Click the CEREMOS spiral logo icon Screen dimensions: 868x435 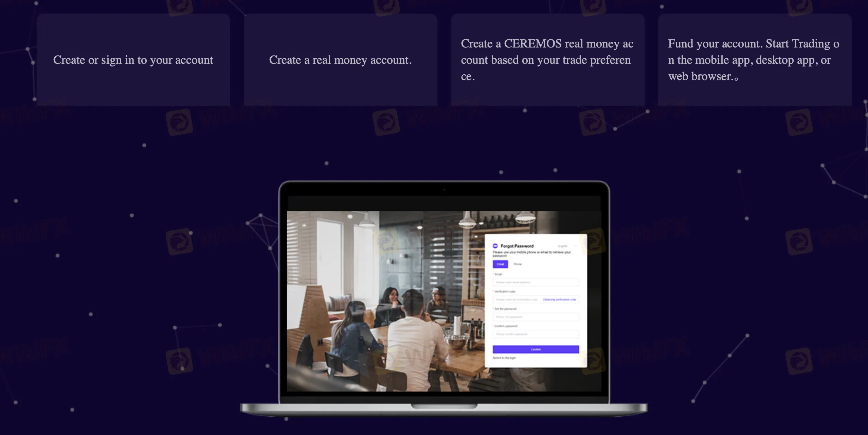(495, 246)
